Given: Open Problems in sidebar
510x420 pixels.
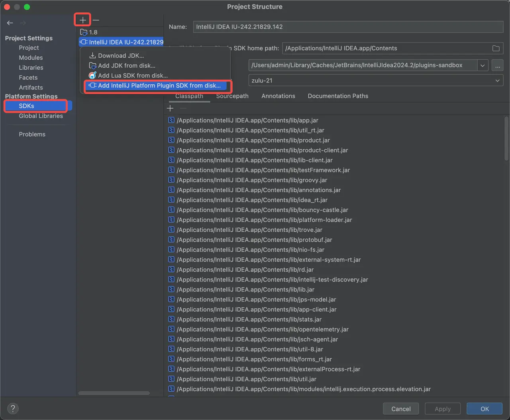Looking at the screenshot, I should [x=32, y=134].
